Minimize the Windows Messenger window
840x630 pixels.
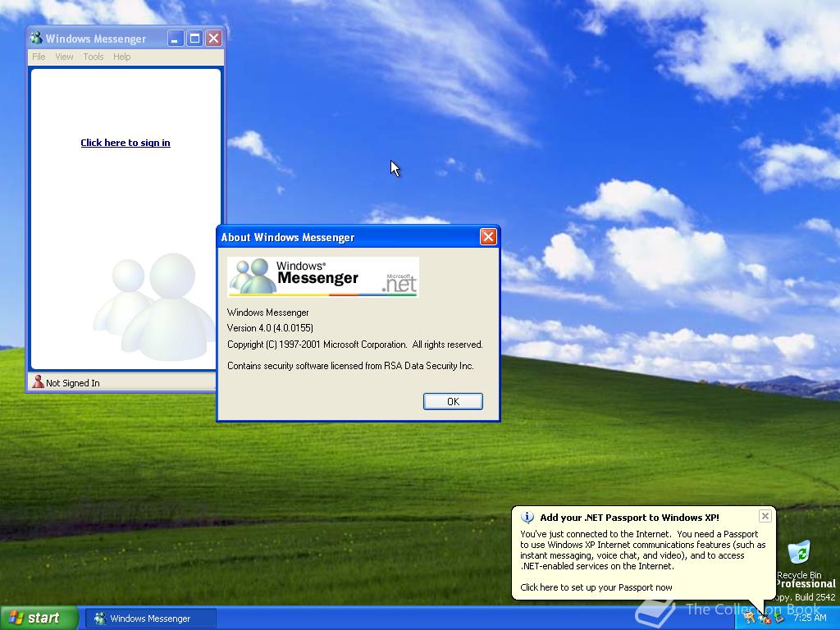click(176, 38)
